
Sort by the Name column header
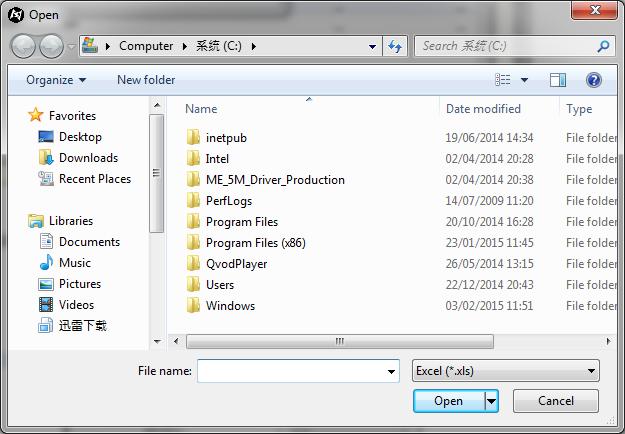coord(201,109)
